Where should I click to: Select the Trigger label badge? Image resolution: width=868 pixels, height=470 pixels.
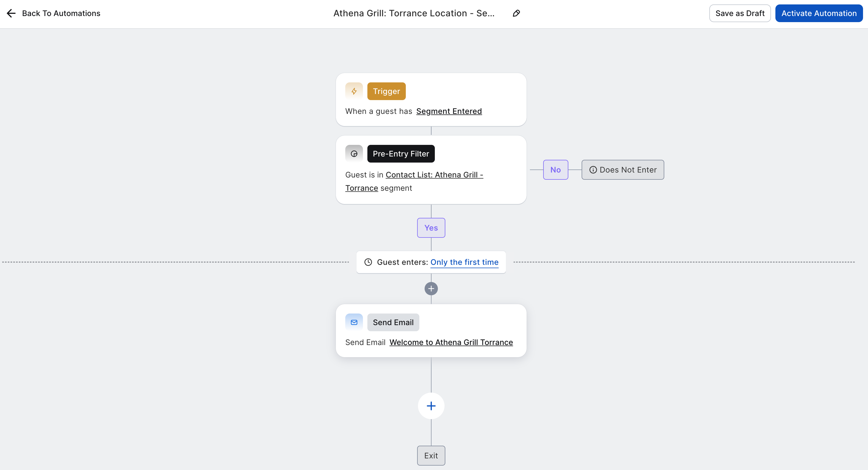[x=386, y=91]
